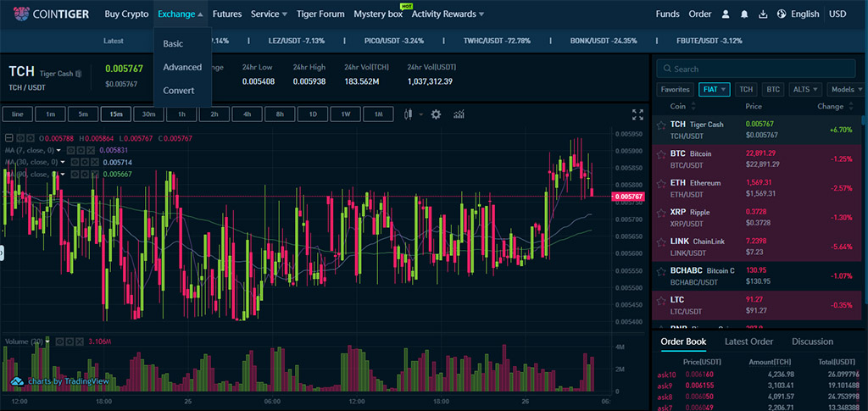Open settings for the Volume (20) indicator
The image size is (868, 411).
coord(70,342)
